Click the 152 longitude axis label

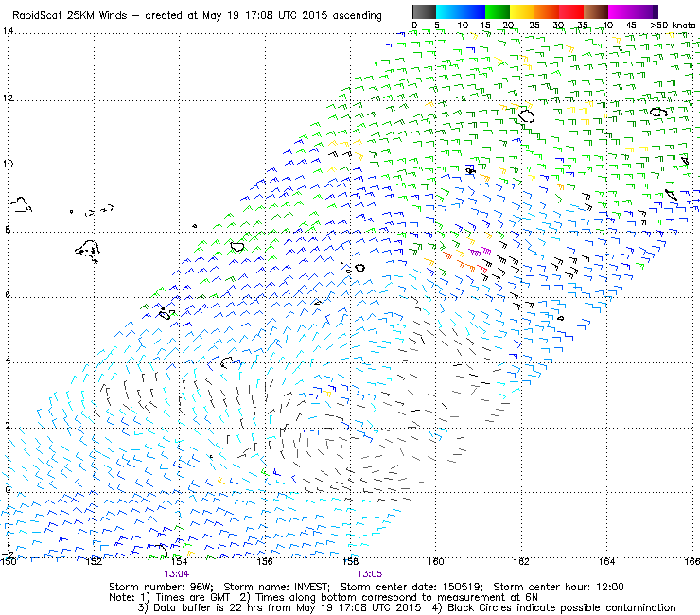point(94,561)
